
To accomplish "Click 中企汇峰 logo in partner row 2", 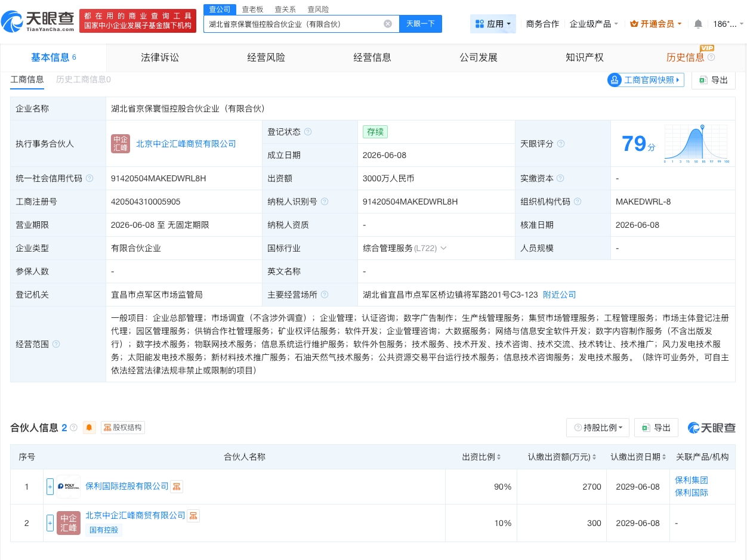I will point(69,523).
